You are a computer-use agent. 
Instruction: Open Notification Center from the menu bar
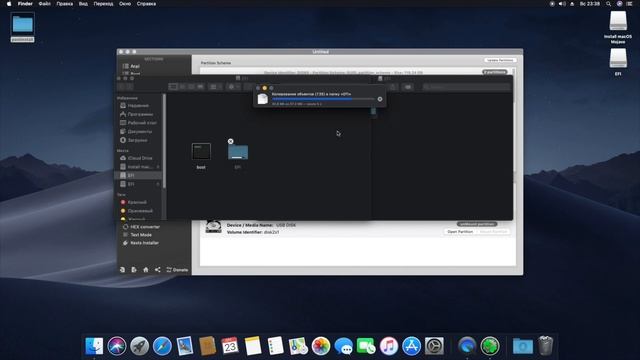click(x=629, y=4)
